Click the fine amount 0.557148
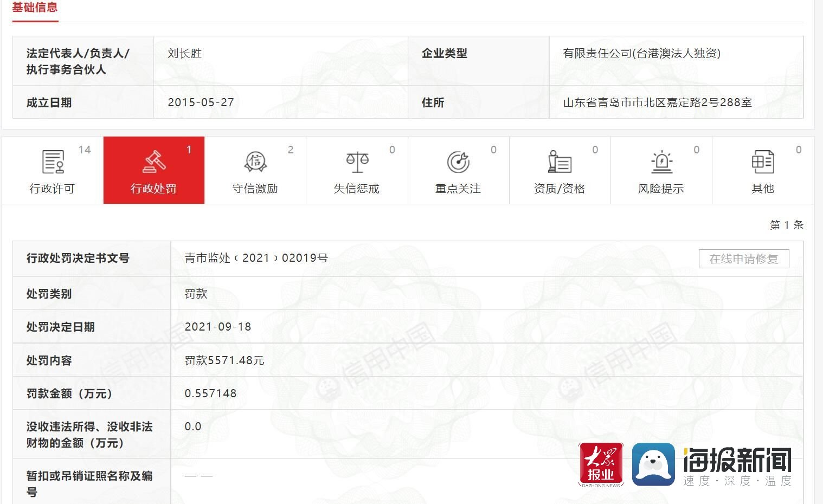The height and width of the screenshot is (504, 823). click(x=211, y=393)
